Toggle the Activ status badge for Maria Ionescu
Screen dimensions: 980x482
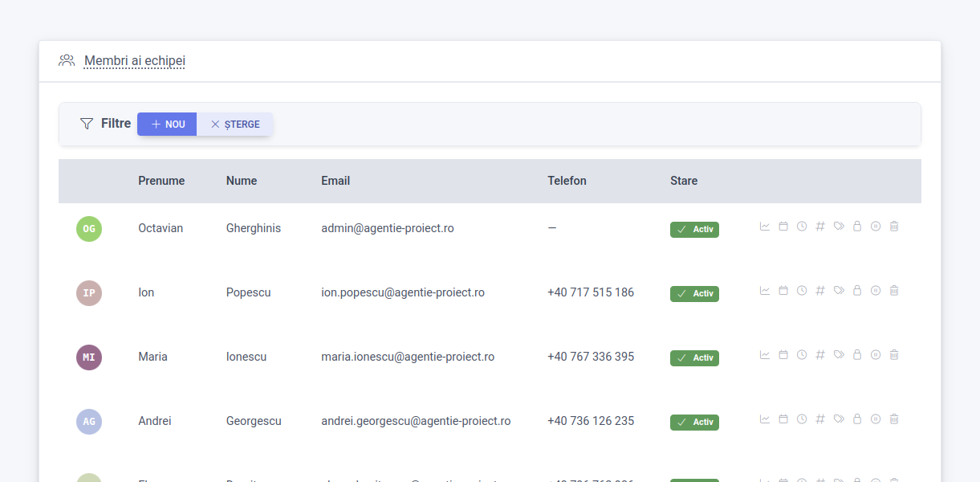click(x=694, y=358)
